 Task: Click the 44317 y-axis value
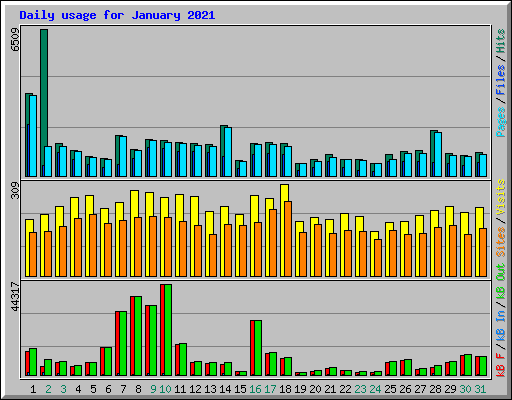tap(15, 296)
